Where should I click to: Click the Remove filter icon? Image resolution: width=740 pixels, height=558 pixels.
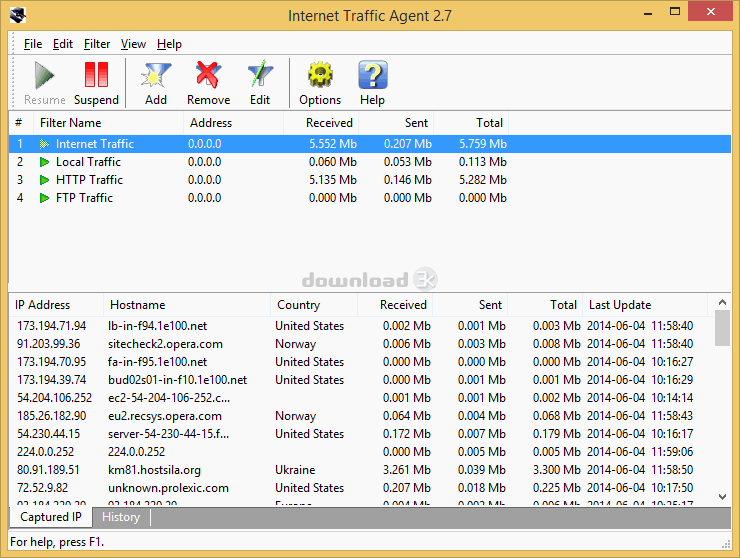tap(208, 75)
